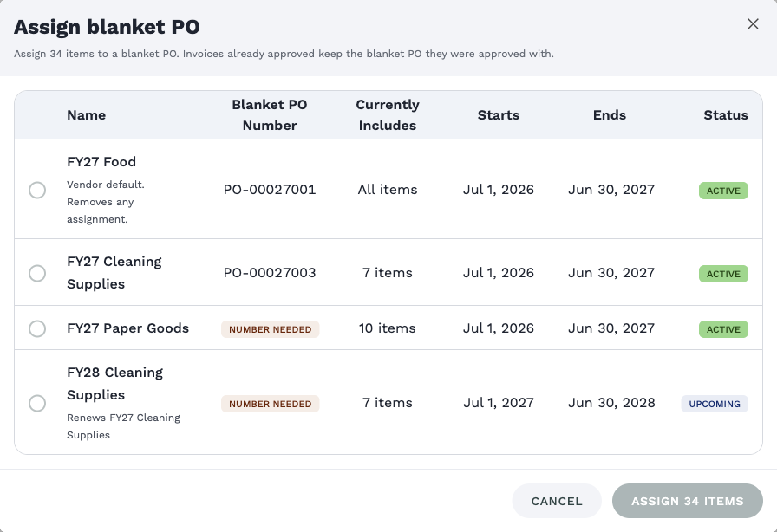Click the Starts column header
The width and height of the screenshot is (777, 532).
[499, 115]
